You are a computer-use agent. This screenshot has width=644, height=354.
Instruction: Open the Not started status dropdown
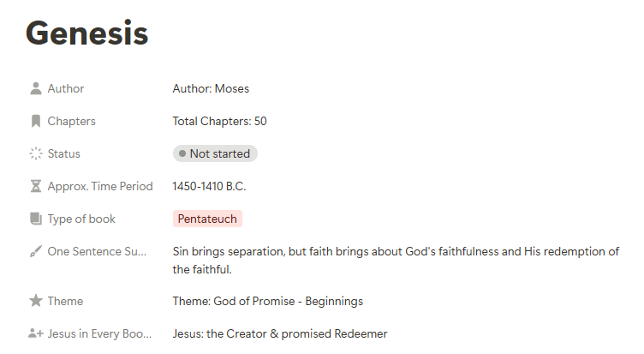(x=215, y=153)
